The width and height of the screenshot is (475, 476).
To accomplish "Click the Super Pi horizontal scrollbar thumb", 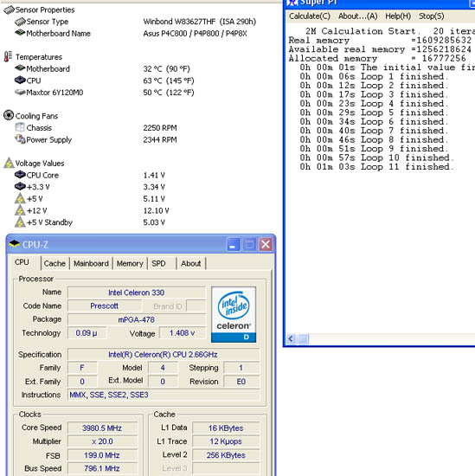I will [303, 338].
